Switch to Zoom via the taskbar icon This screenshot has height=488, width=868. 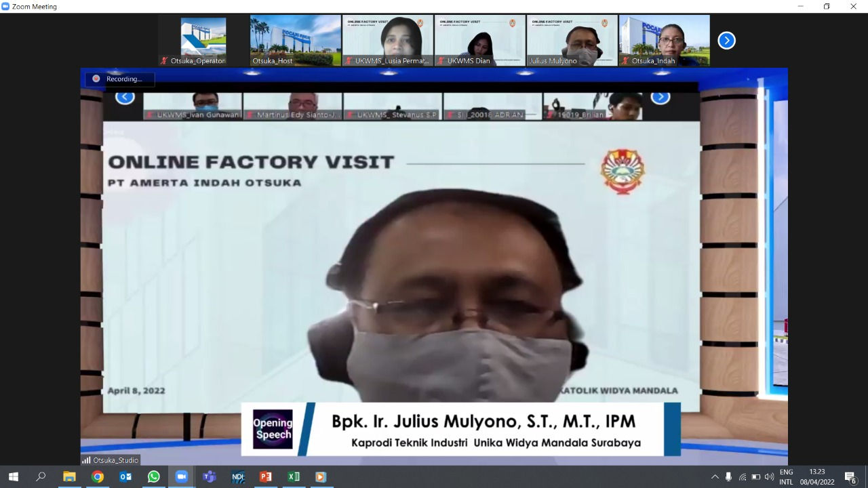181,476
